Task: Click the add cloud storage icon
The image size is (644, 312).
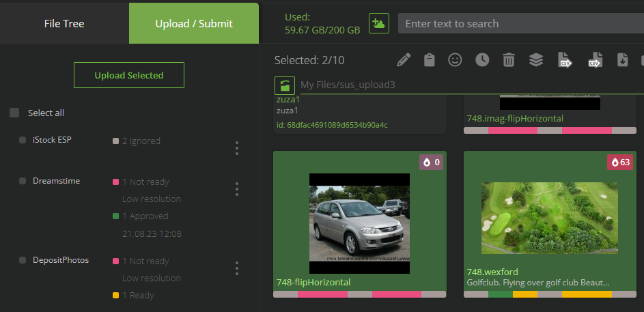Action: pyautogui.click(x=378, y=23)
